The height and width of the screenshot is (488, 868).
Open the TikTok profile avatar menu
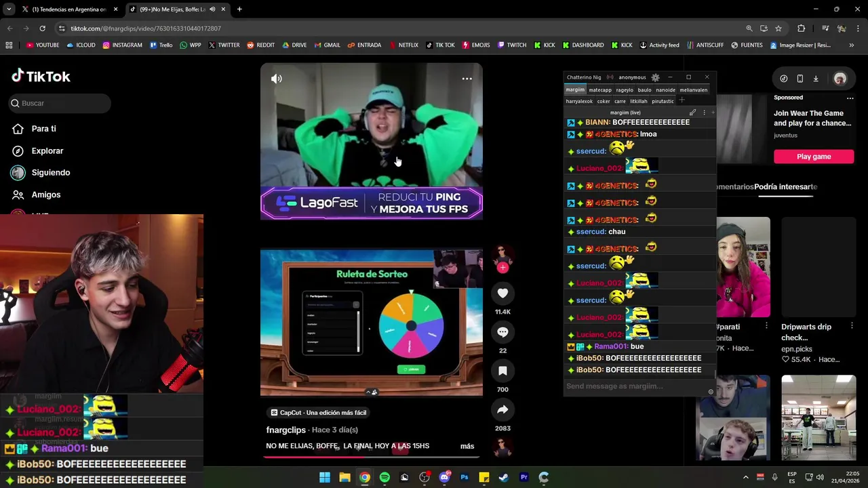(x=840, y=79)
